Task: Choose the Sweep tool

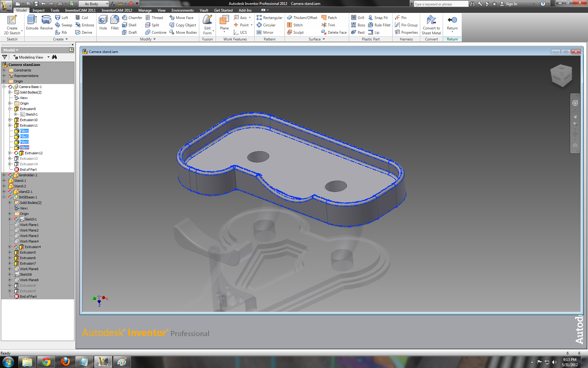Action: click(64, 25)
